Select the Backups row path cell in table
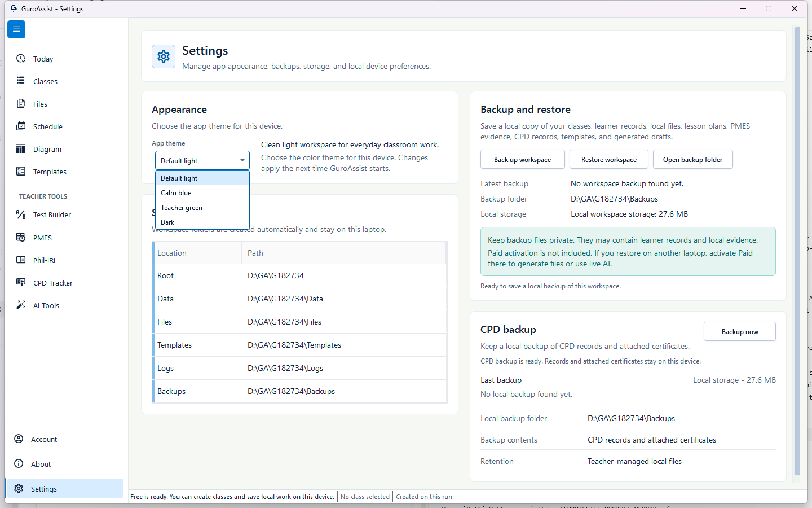The image size is (812, 508). tap(344, 391)
